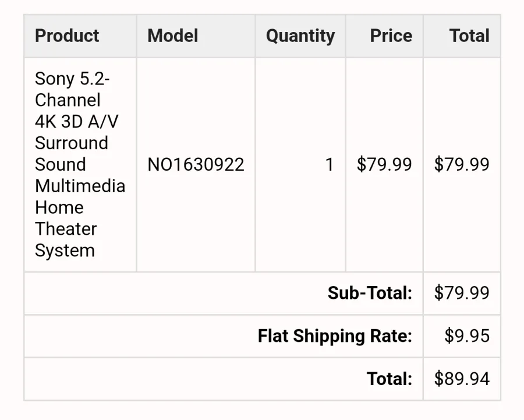Select the Sony 5.2-Channel product name
Viewport: 524px width, 420px height.
pos(80,164)
